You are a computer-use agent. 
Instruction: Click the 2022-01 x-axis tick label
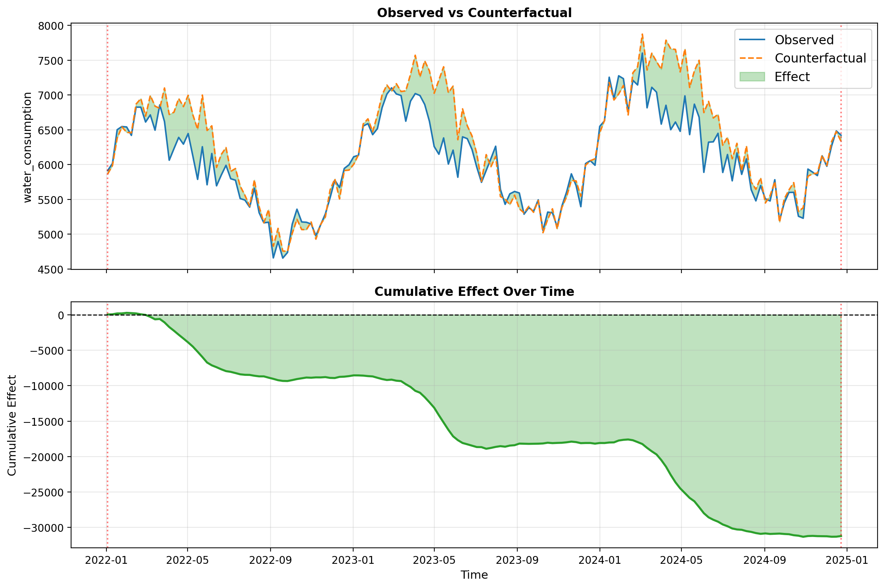click(x=106, y=560)
